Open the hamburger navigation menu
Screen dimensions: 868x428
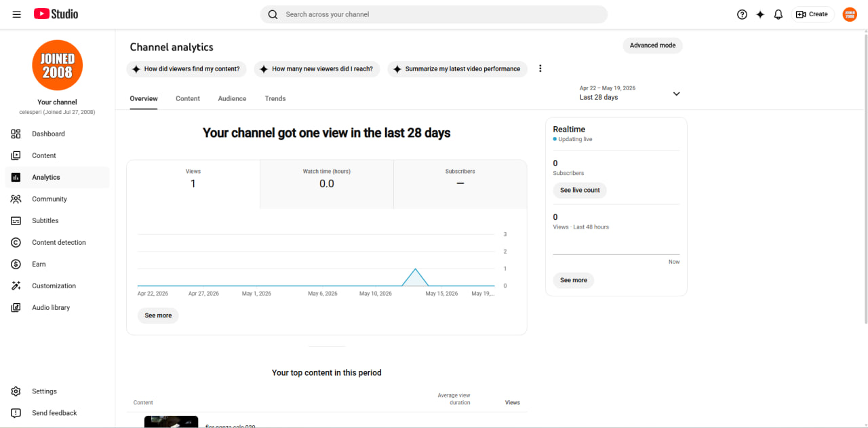[17, 14]
